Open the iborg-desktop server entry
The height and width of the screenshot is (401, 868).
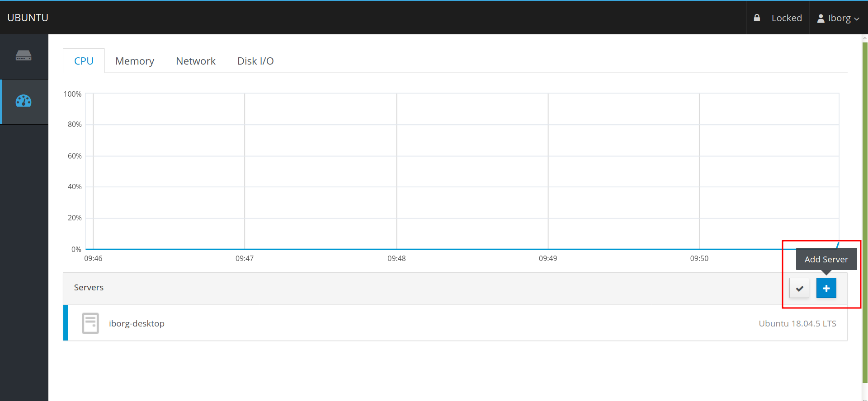tap(137, 323)
